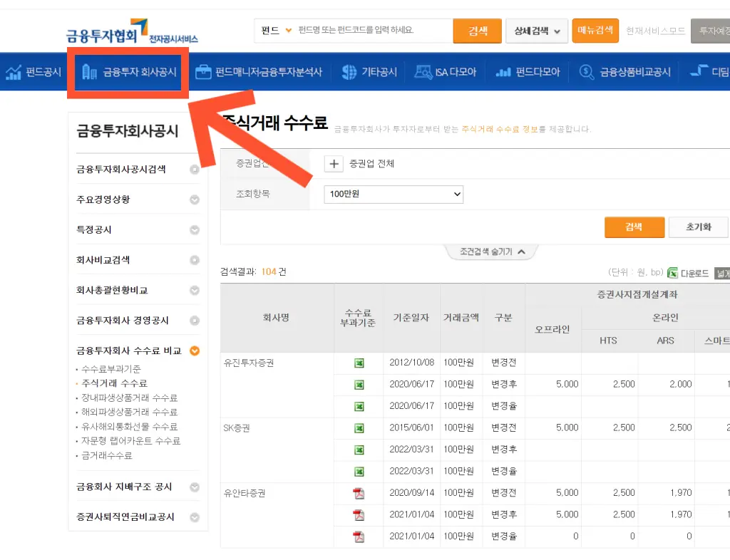Open the 100만원 조회항목 dropdown
730x560 pixels.
pos(394,195)
